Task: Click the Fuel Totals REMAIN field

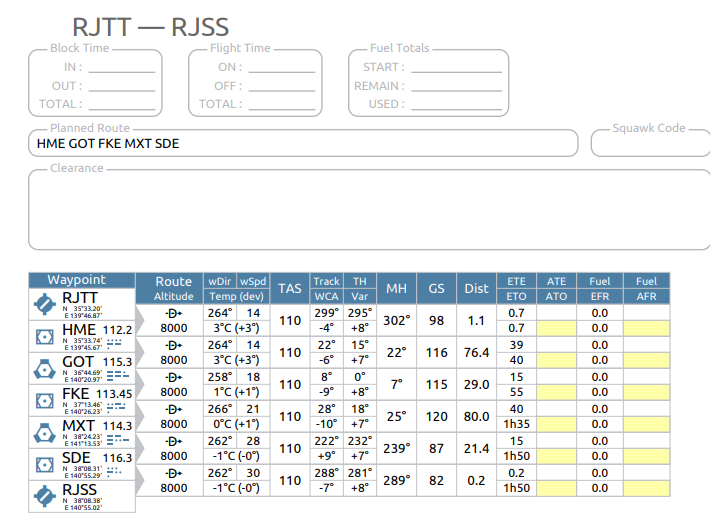Action: point(456,86)
